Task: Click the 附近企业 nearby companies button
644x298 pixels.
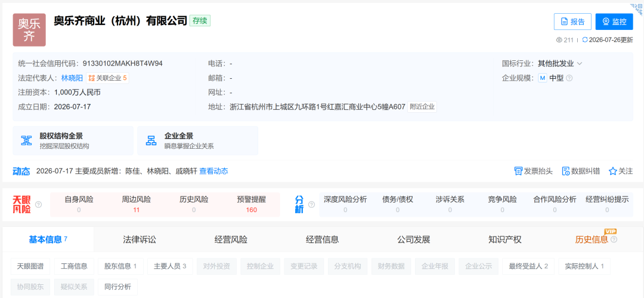Action: click(x=423, y=107)
